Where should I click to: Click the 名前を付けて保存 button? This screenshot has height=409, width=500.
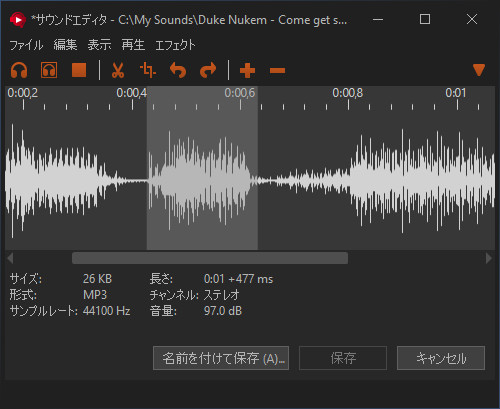tap(221, 358)
